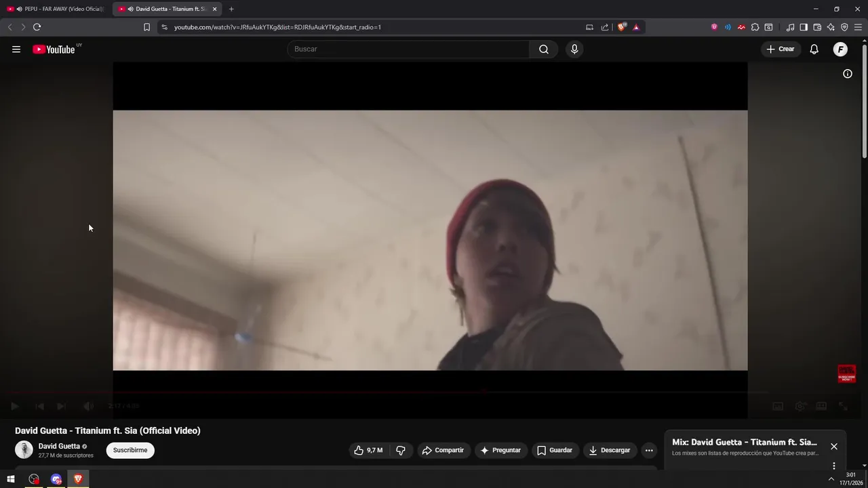Viewport: 868px width, 488px height.
Task: Open the pink U extension
Action: [x=714, y=27]
